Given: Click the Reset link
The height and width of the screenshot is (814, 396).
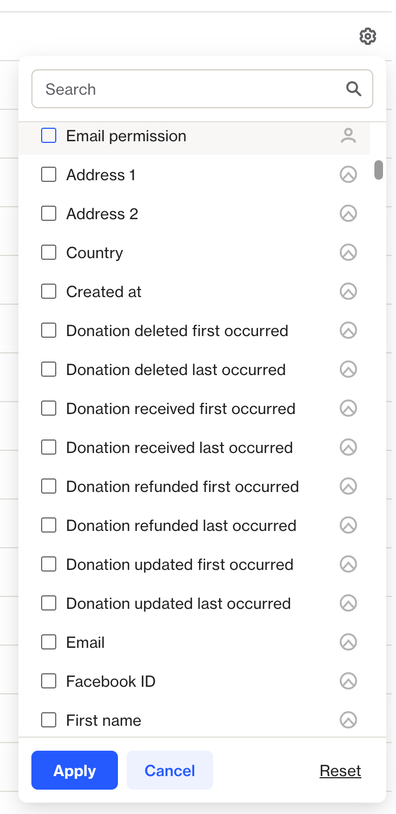Looking at the screenshot, I should pos(340,771).
